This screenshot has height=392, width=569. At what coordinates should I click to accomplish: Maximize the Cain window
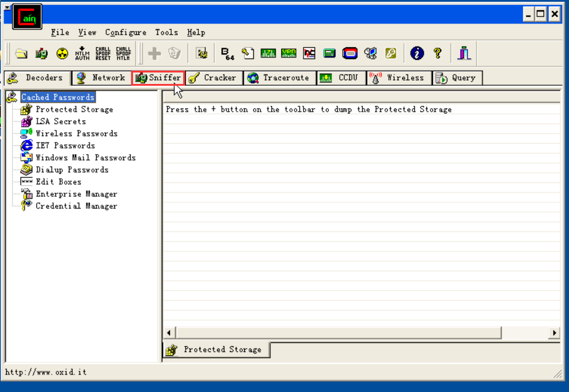pos(541,14)
